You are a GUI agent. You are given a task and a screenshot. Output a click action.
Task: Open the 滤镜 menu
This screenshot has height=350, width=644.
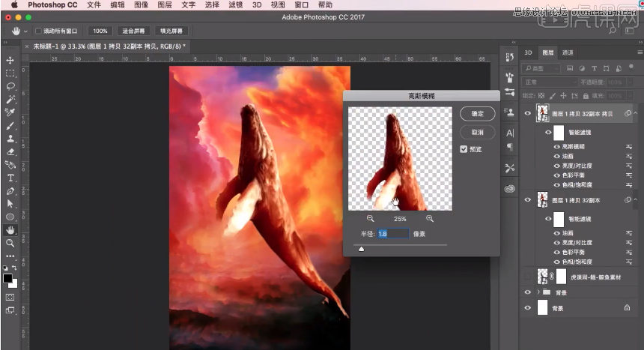click(x=235, y=5)
